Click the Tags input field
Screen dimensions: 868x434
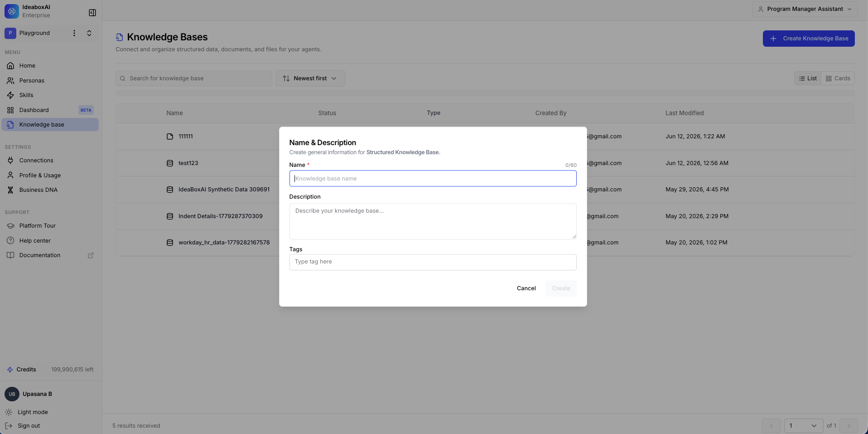433,262
